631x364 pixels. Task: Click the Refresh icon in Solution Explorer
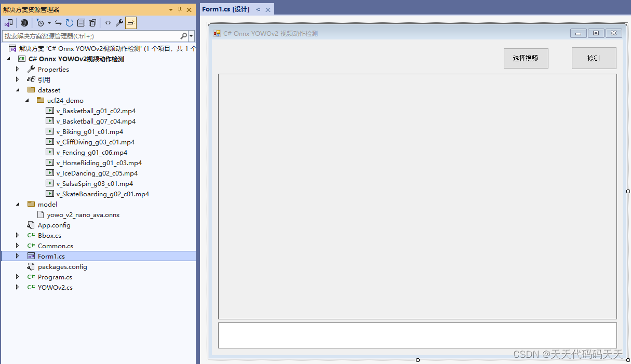70,22
